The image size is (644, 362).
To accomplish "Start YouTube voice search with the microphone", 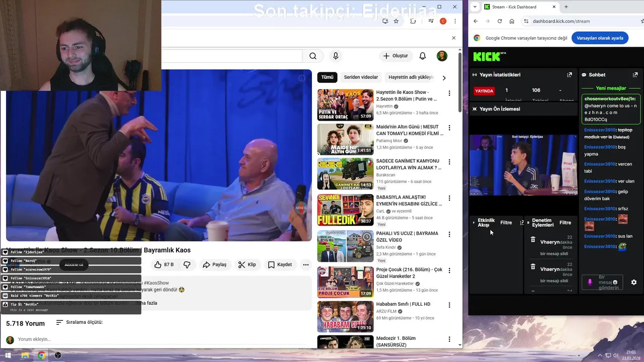I will (x=336, y=56).
